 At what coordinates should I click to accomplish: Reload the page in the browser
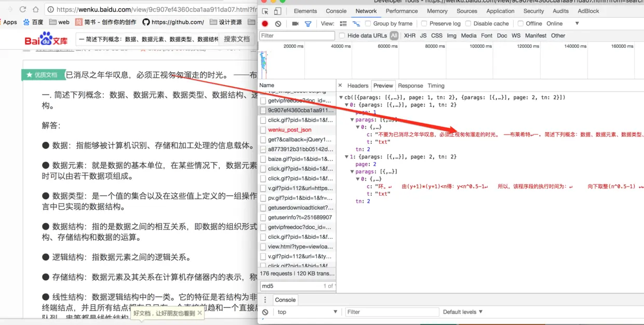point(23,9)
